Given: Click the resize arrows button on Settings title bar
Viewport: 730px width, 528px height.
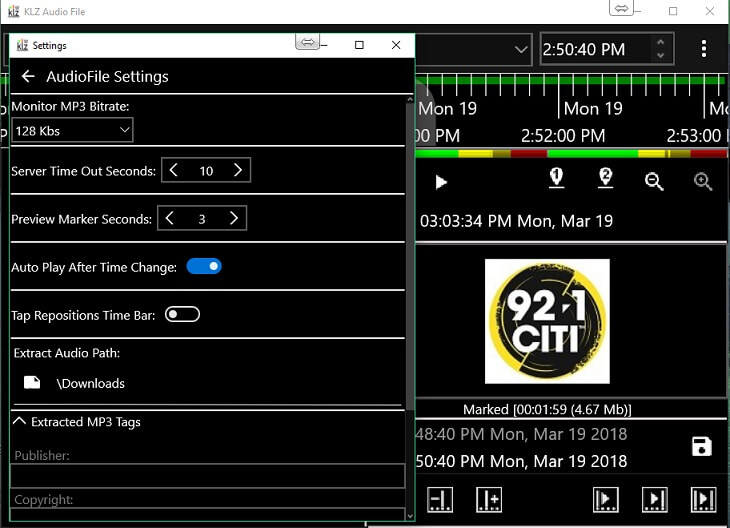Looking at the screenshot, I should tap(307, 42).
